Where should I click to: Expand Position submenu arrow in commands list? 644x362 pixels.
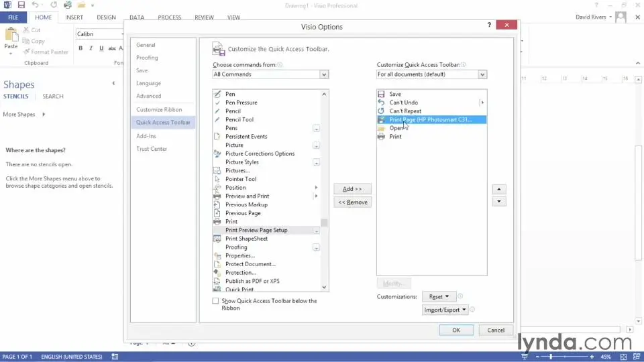coord(316,188)
